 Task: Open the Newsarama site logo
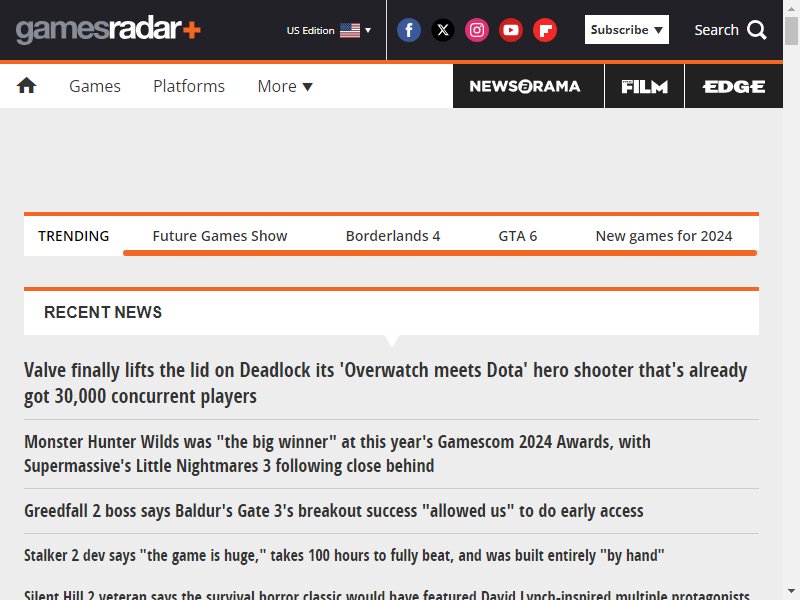coord(525,86)
